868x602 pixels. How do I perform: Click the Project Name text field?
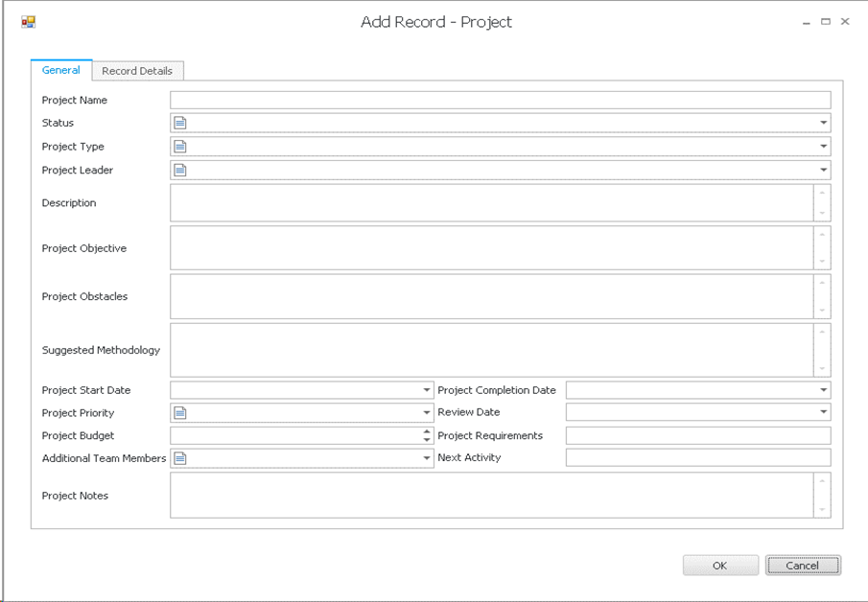(500, 100)
